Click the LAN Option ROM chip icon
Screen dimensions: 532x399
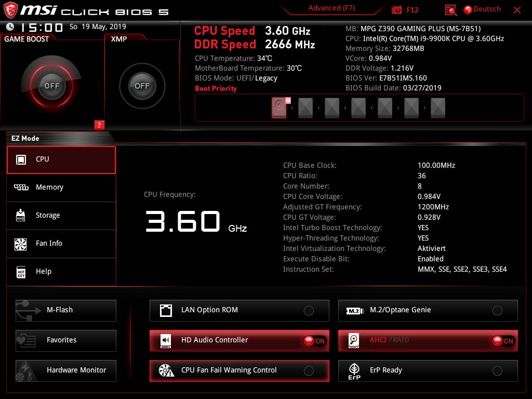[166, 310]
